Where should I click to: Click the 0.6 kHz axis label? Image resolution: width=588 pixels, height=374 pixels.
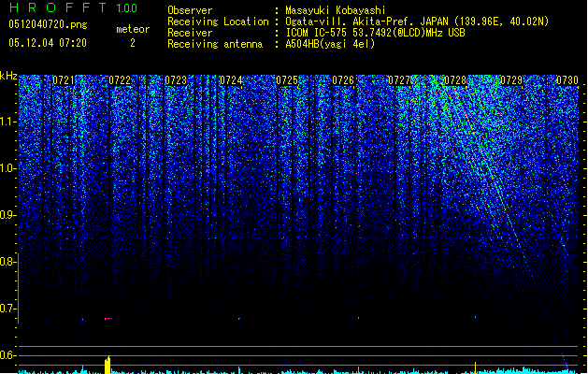[x=8, y=355]
